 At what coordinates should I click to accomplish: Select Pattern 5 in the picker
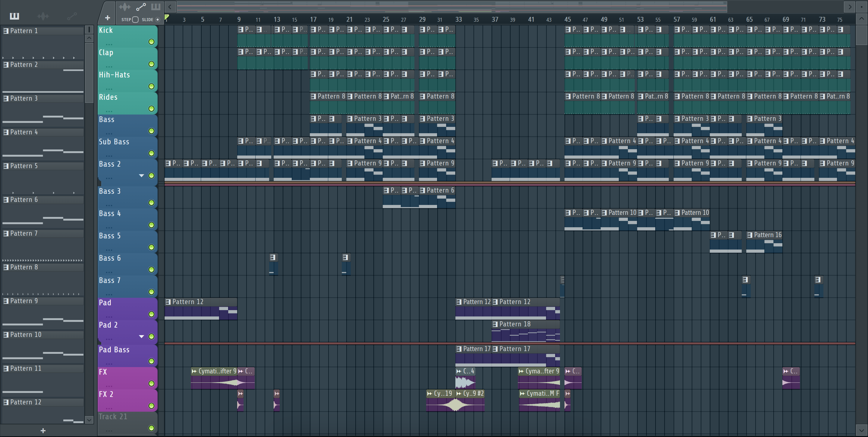(x=24, y=166)
